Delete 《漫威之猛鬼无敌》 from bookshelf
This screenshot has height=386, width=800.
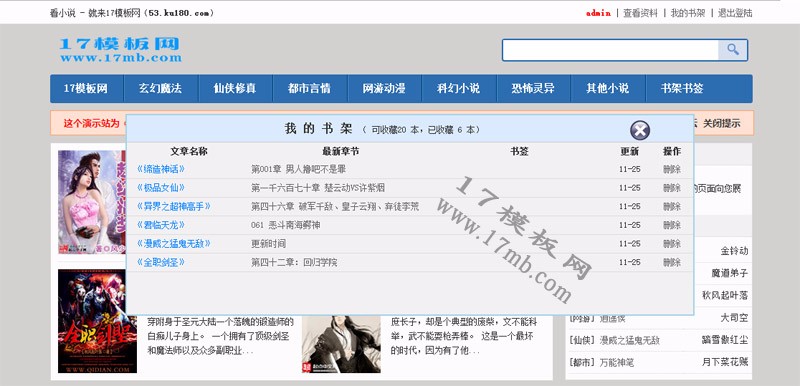671,244
